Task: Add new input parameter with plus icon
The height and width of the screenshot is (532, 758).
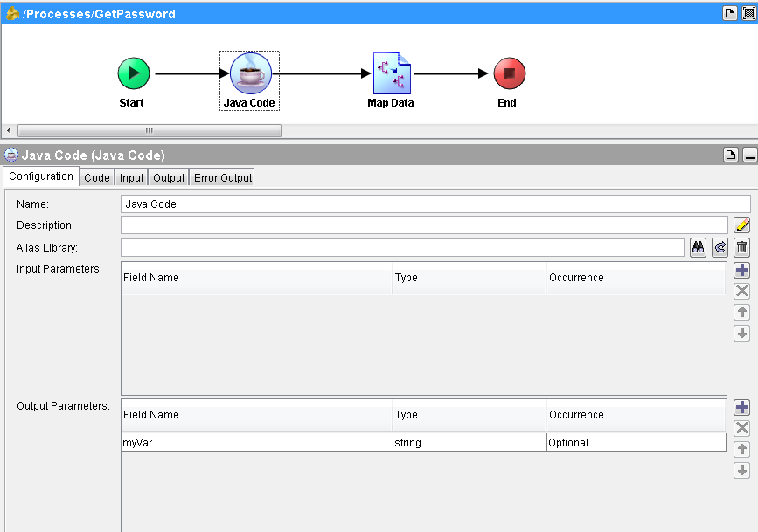Action: [x=741, y=270]
